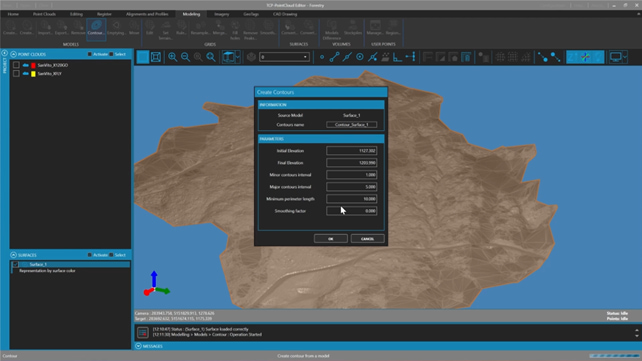This screenshot has height=361, width=642.
Task: Select the solid blue view mode icon
Action: [142, 57]
